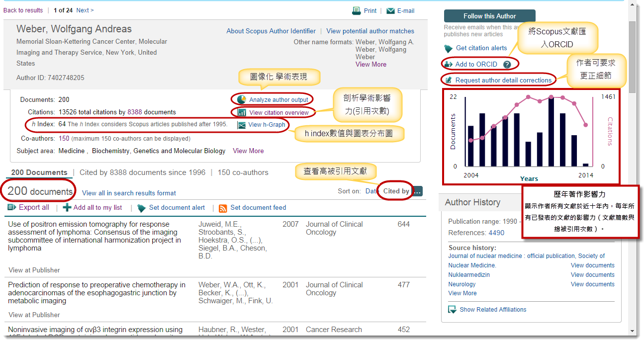Click Add to ORCID link
This screenshot has width=644, height=343.
point(476,64)
